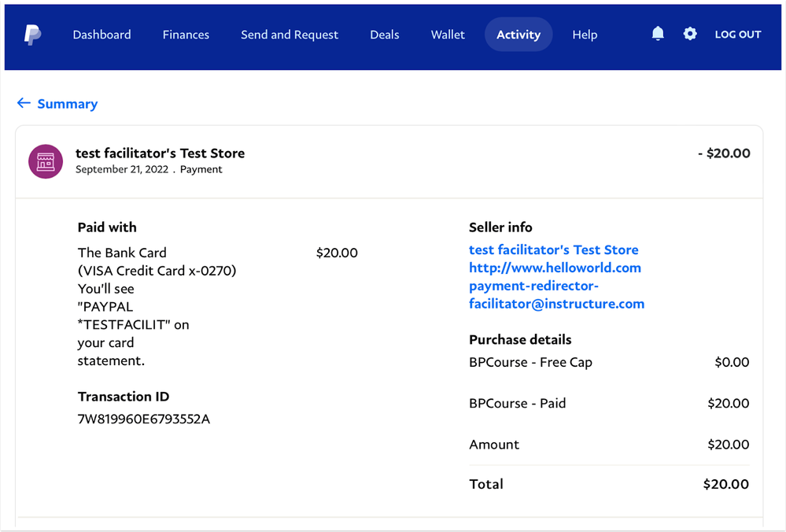The height and width of the screenshot is (532, 786).
Task: Click the Payment type label
Action: coord(201,169)
